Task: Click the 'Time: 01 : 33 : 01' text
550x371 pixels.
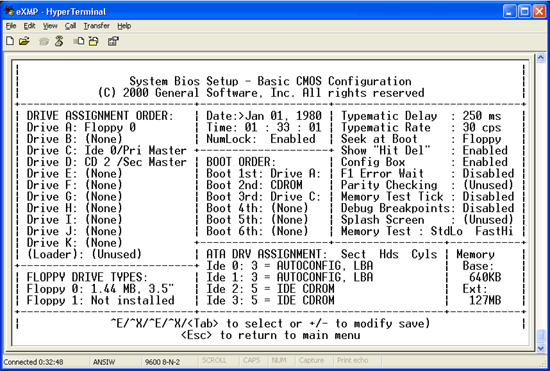Action: pyautogui.click(x=264, y=128)
